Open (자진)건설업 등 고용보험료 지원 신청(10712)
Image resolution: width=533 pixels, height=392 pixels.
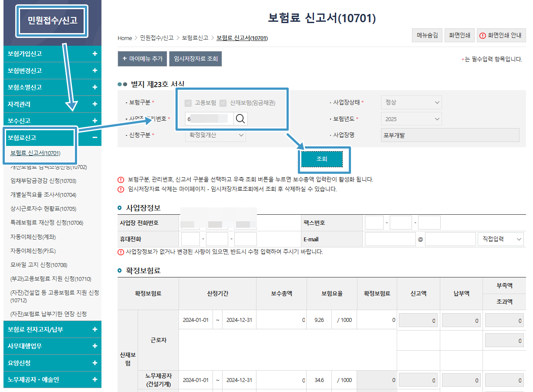54,296
